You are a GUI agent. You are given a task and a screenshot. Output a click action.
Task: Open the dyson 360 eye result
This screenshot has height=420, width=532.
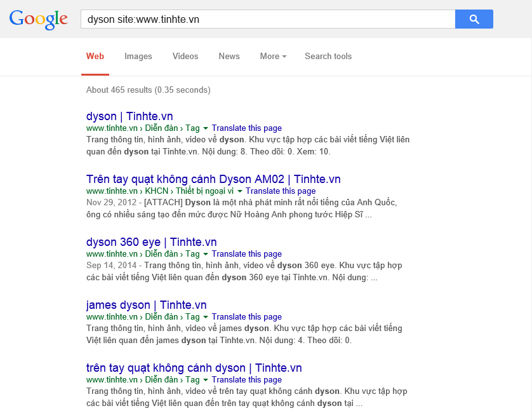tap(152, 242)
